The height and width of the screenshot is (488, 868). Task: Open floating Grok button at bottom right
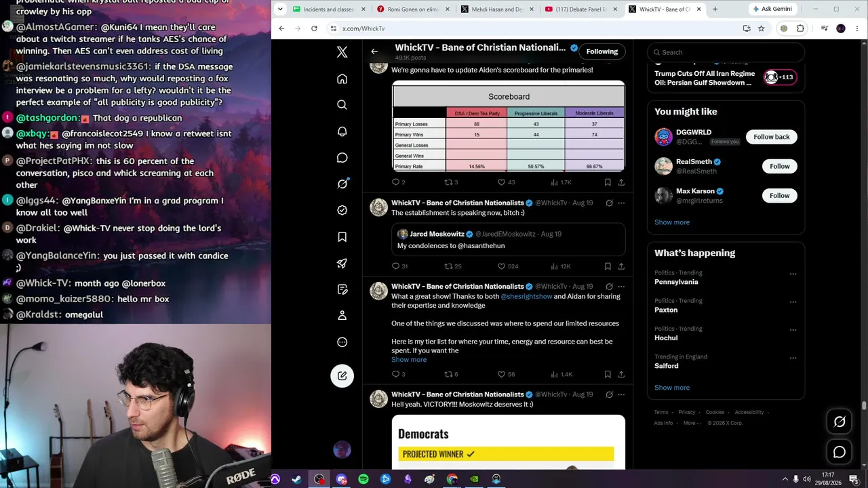point(840,422)
